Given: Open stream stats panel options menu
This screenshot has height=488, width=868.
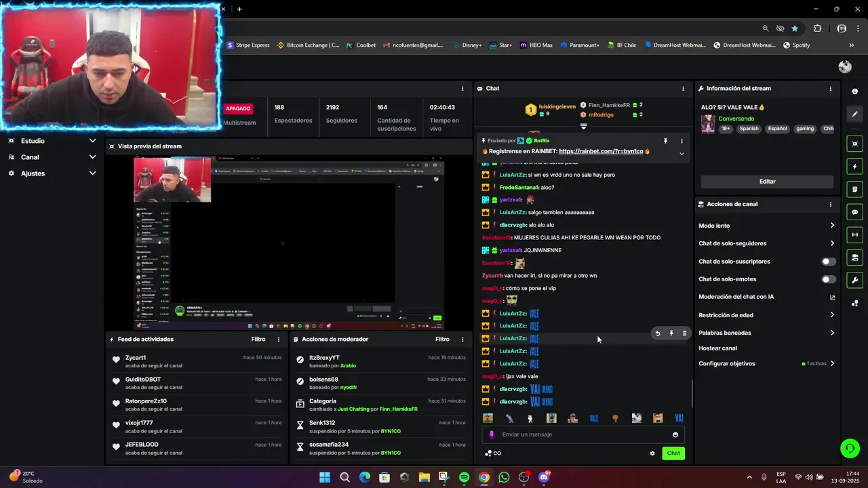Looking at the screenshot, I should click(462, 89).
